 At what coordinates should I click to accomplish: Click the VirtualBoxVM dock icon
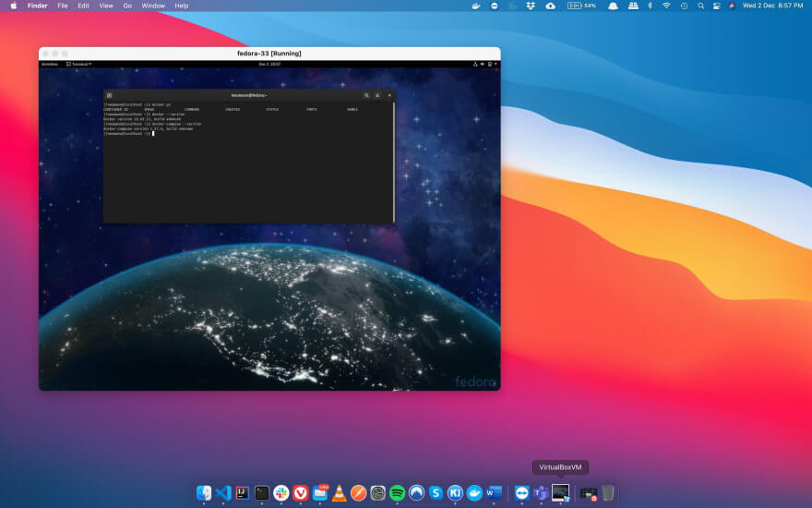560,493
